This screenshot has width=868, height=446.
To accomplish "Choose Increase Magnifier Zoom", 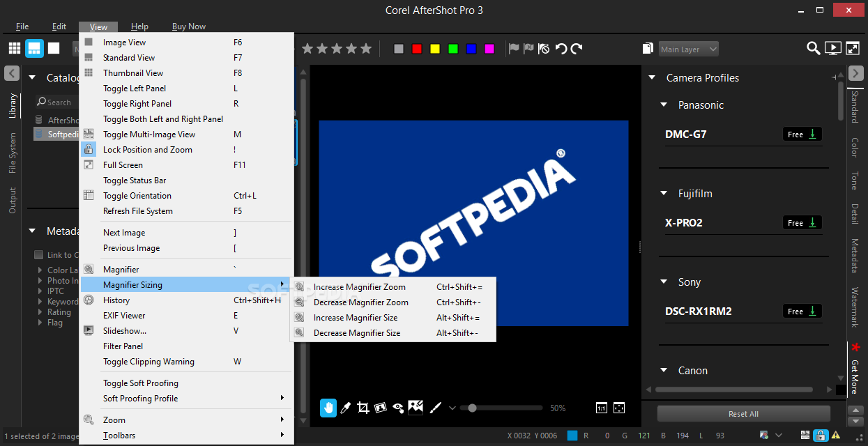I will point(393,287).
